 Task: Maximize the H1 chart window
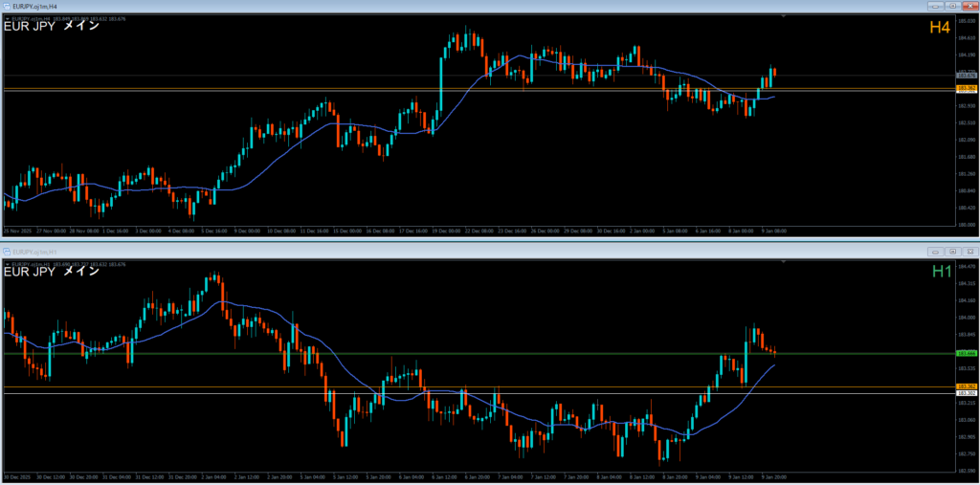pos(952,250)
